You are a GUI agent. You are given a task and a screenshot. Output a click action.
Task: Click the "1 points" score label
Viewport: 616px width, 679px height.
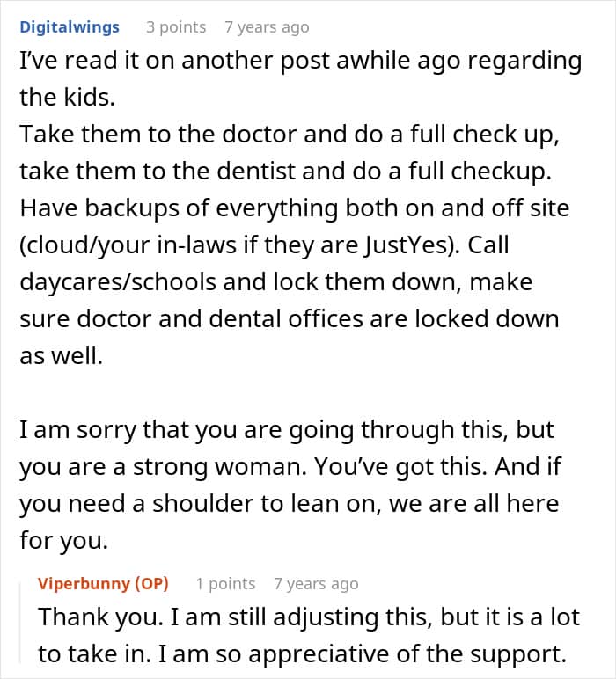point(225,584)
